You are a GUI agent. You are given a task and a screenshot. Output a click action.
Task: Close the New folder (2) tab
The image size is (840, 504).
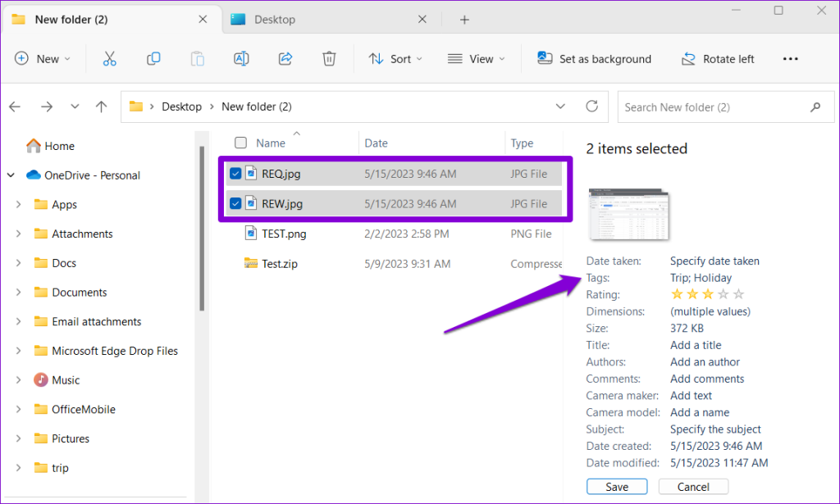[203, 20]
